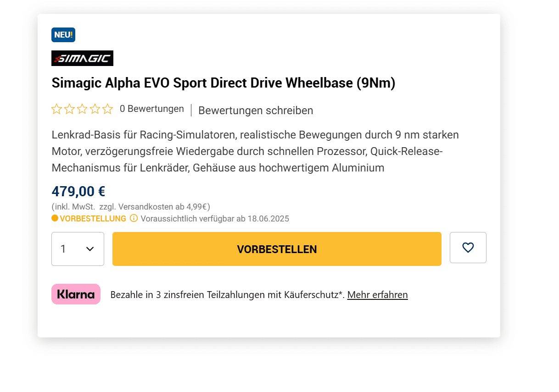Viewport: 559px width, 392px height.
Task: Click Bewertungen schreiben to write a review
Action: click(x=256, y=110)
